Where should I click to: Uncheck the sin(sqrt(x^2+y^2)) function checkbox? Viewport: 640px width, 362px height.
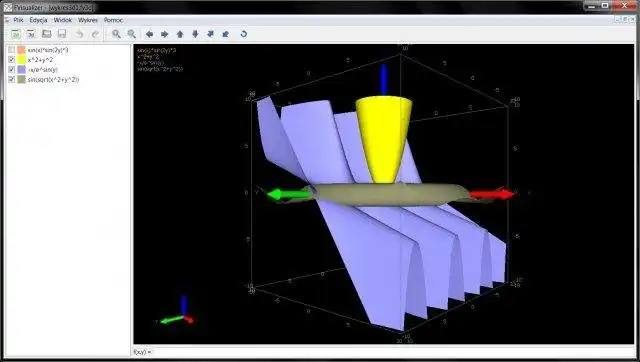[x=11, y=79]
